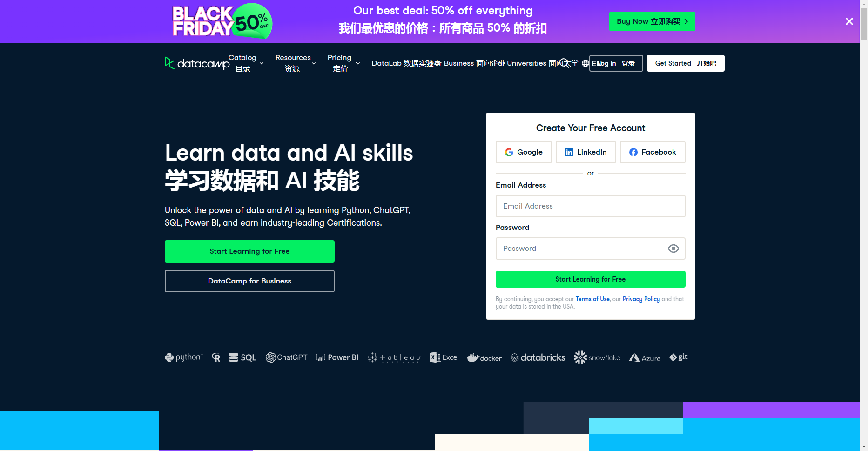This screenshot has width=868, height=451.
Task: Click the databricks logo
Action: tap(538, 357)
